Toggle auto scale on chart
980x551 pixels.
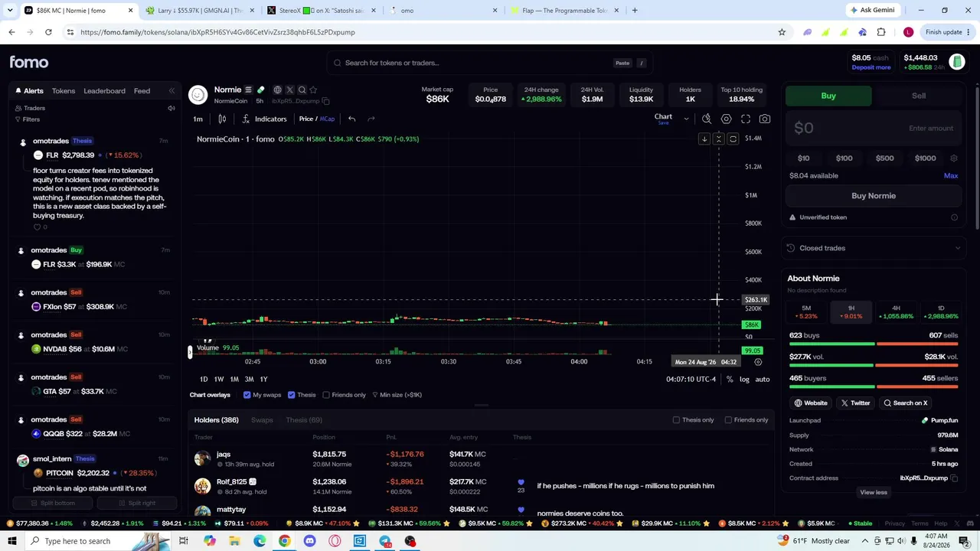(x=763, y=380)
